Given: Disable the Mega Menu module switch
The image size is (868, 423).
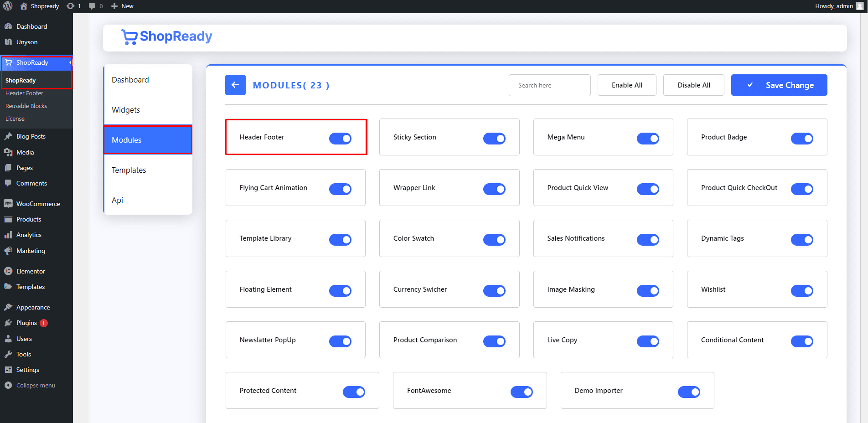Looking at the screenshot, I should tap(648, 138).
